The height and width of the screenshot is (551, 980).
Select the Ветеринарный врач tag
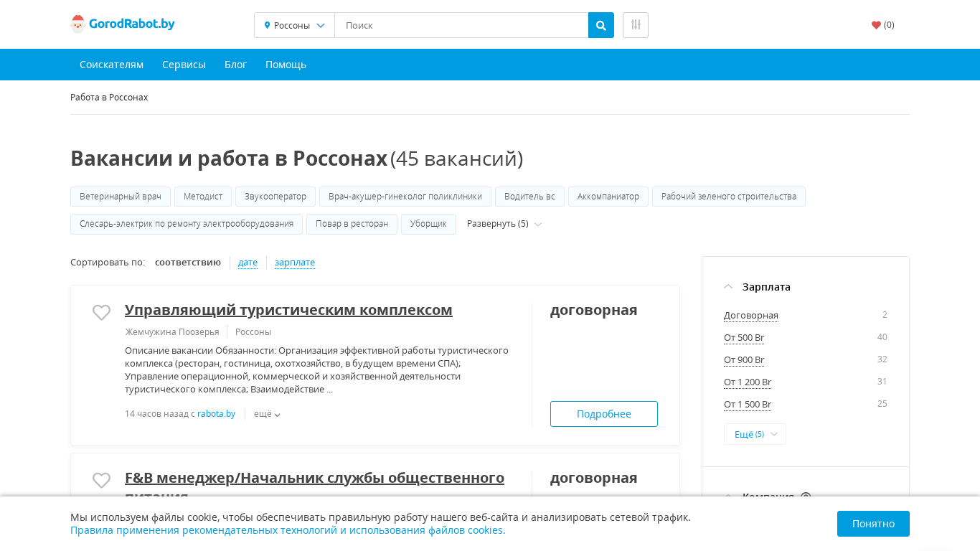[x=121, y=197]
